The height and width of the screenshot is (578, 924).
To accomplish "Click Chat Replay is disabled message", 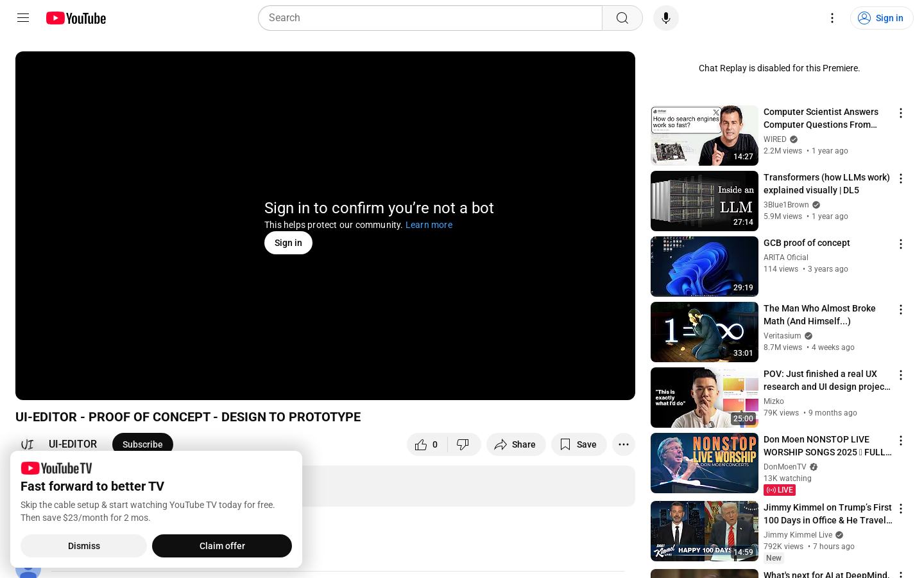I will coord(779,68).
